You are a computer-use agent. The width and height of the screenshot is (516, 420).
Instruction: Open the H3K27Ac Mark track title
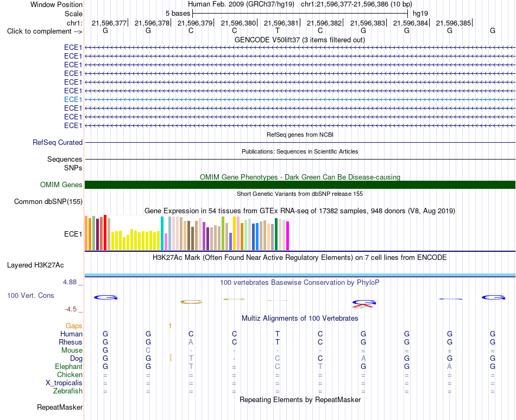tap(299, 257)
